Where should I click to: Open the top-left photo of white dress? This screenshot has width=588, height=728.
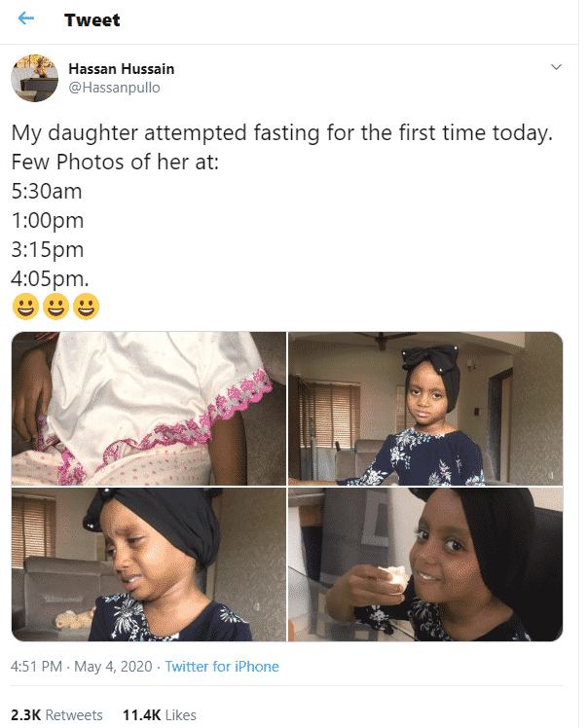[149, 409]
